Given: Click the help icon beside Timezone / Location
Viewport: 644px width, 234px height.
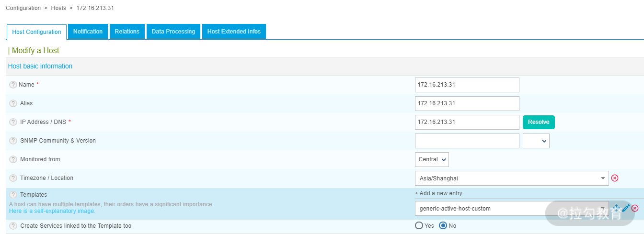Looking at the screenshot, I should 13,178.
